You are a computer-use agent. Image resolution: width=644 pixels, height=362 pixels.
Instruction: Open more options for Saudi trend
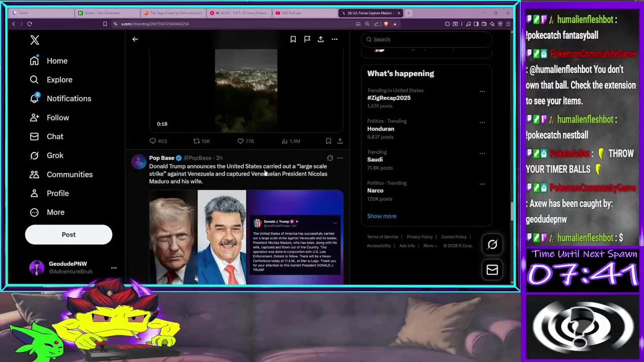pos(482,153)
